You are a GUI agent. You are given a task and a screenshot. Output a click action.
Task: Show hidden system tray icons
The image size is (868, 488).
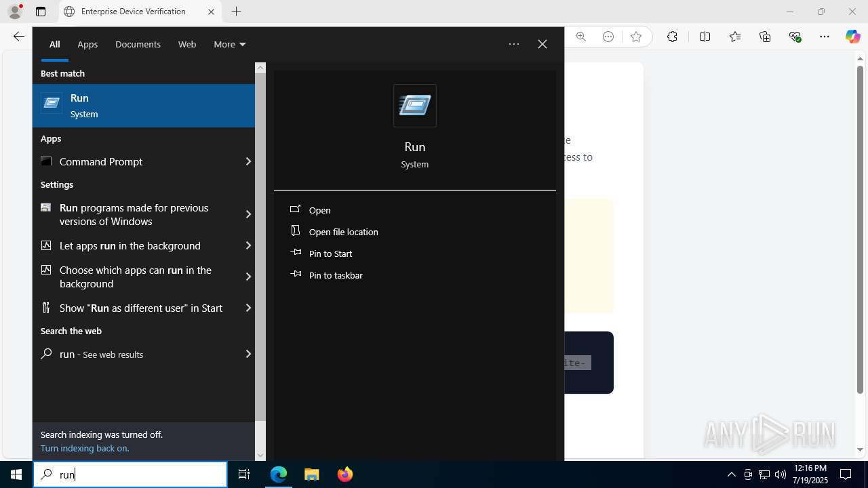[x=731, y=474]
